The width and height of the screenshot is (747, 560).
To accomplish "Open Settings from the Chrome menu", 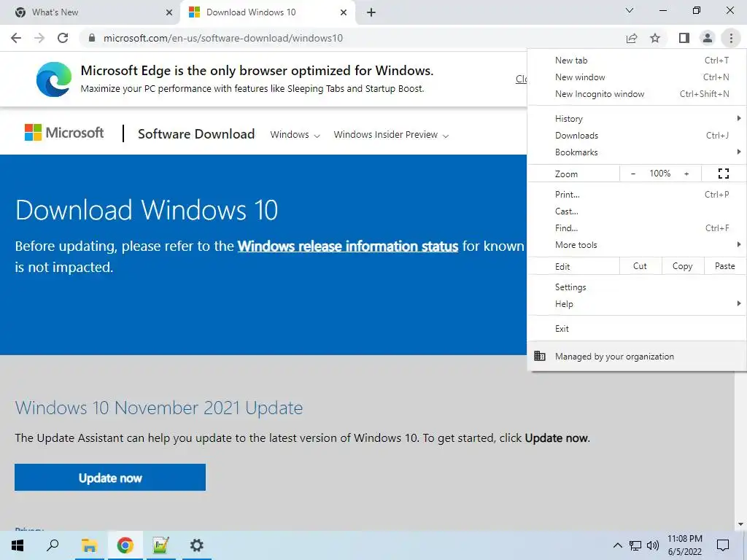I will tap(637, 287).
